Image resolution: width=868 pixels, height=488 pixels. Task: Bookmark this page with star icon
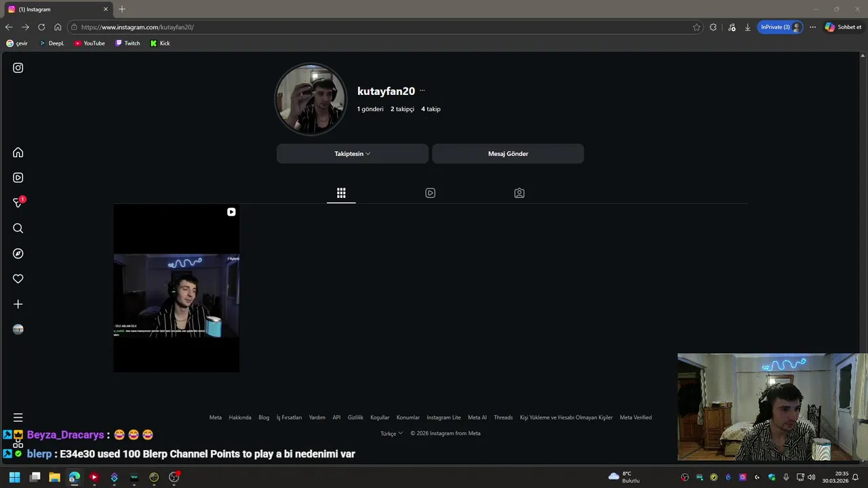[696, 27]
